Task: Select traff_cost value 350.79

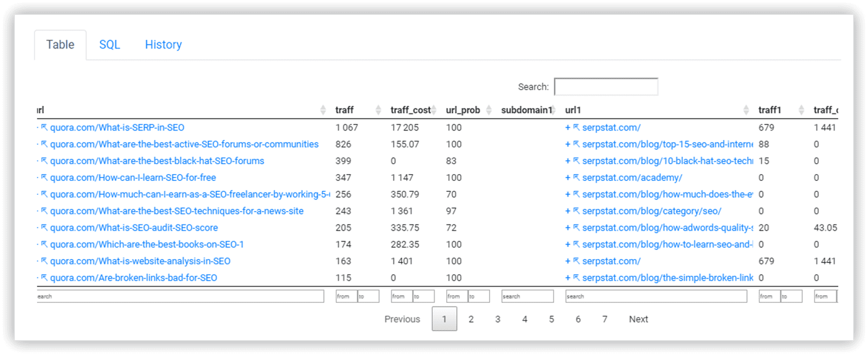Action: pos(405,195)
